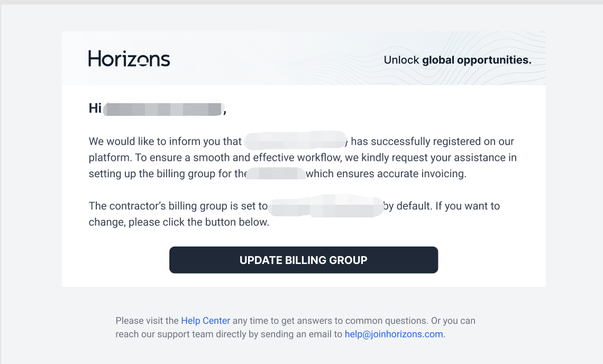603x364 pixels.
Task: Click the 'Hi' greeting word
Action: pos(95,108)
